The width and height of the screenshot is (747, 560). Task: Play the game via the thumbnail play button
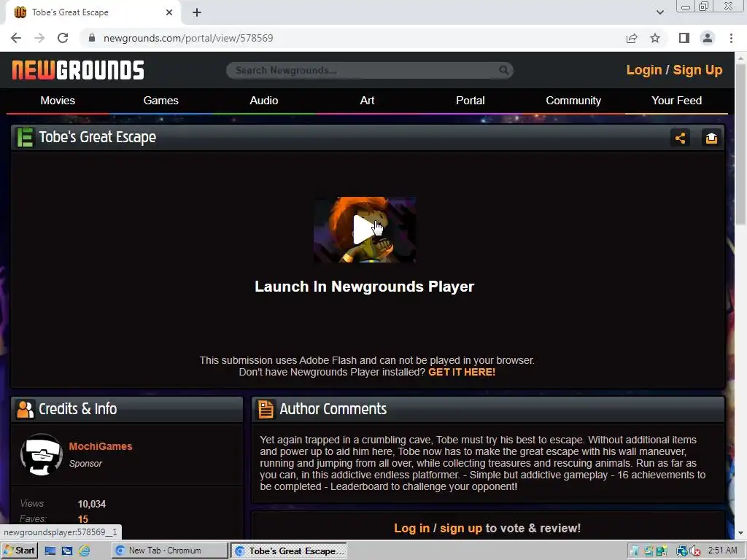365,230
